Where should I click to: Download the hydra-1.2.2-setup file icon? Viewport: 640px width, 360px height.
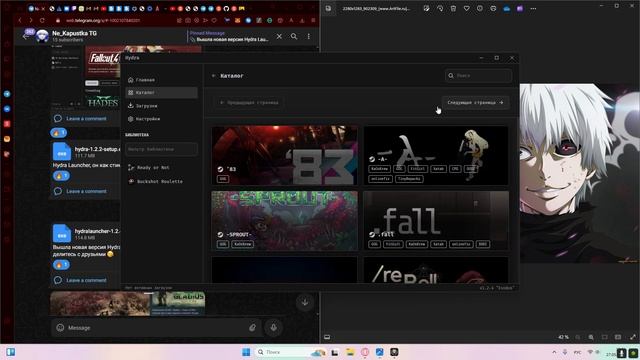(62, 151)
